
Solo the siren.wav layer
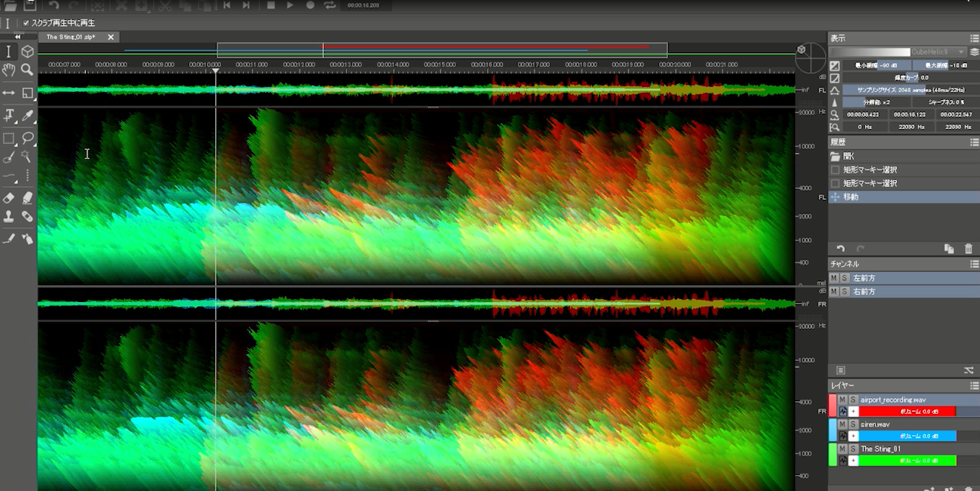pos(853,424)
